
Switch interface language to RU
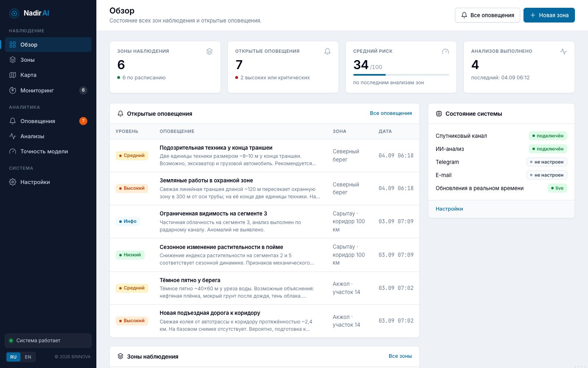coord(13,357)
